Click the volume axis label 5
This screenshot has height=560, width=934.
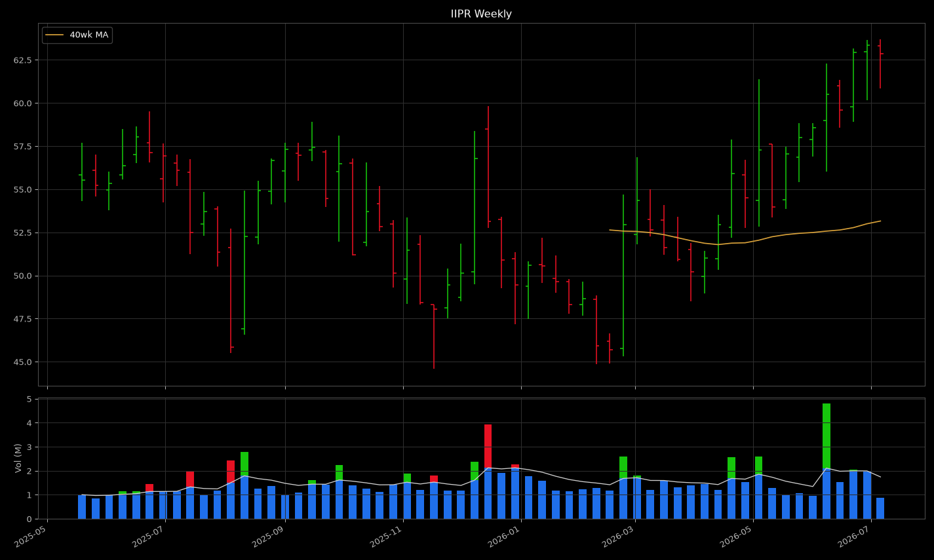click(x=29, y=399)
